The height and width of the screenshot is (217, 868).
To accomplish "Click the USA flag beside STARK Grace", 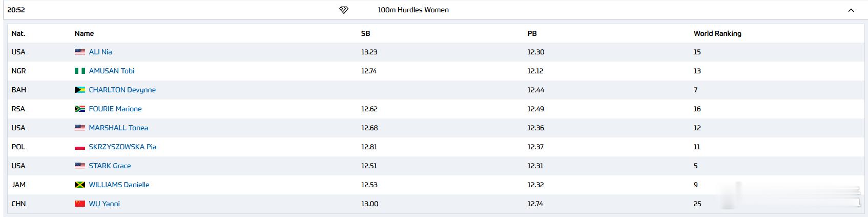I will (80, 166).
